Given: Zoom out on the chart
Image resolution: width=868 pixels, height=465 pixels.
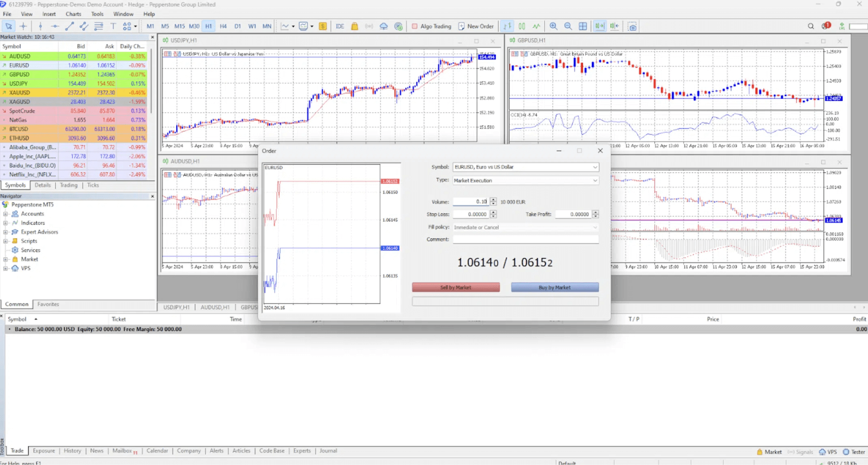Looking at the screenshot, I should click(x=568, y=26).
